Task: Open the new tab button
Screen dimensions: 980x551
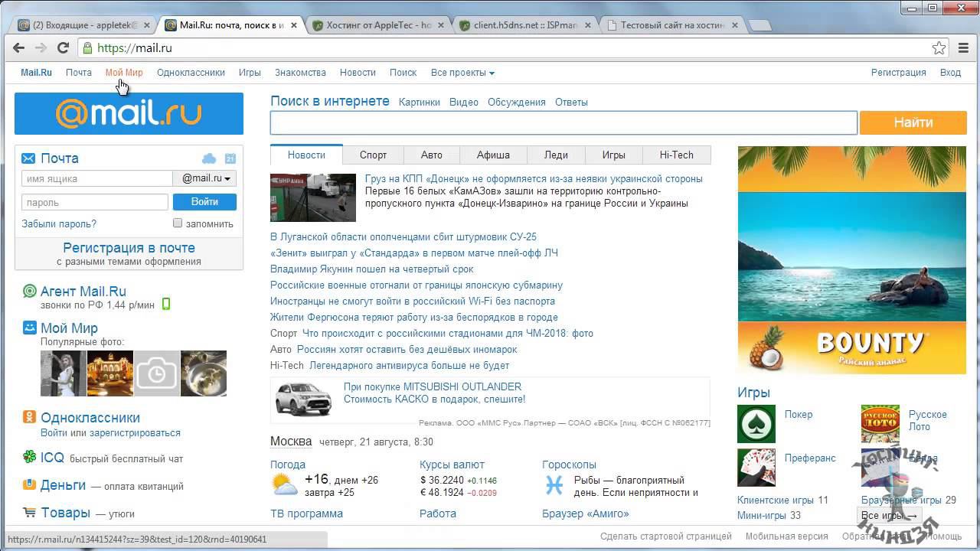Action: (x=759, y=25)
